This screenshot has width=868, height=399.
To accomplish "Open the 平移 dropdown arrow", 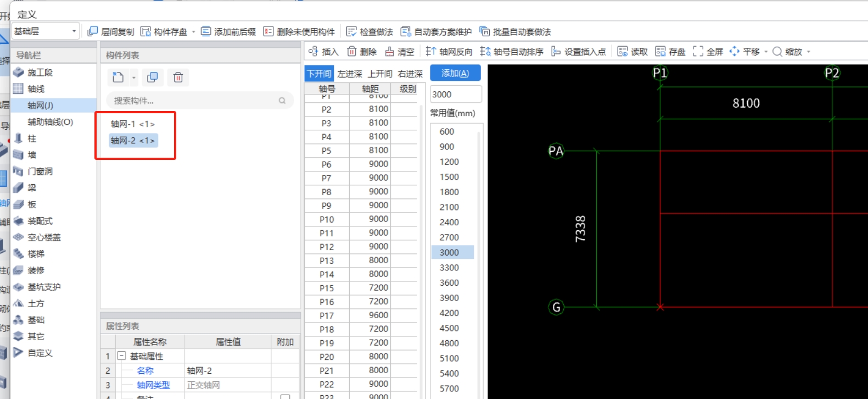I will (x=766, y=52).
